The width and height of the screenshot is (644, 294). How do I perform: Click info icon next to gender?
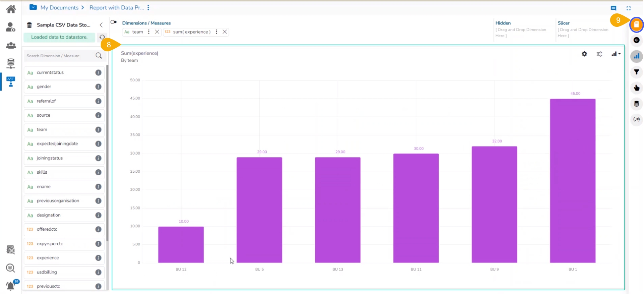[x=98, y=87]
